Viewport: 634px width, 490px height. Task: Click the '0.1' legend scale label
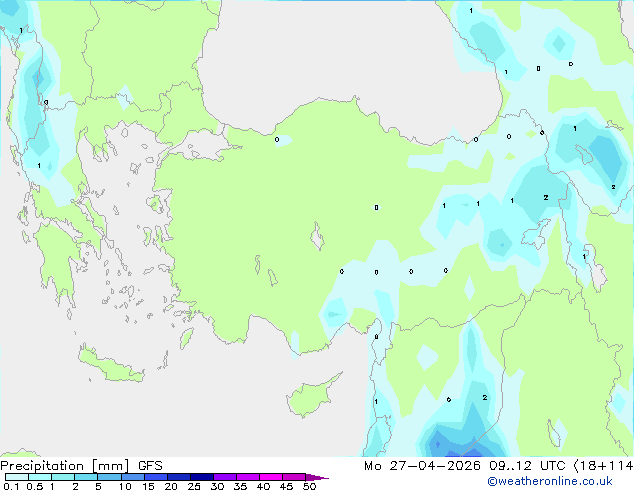pyautogui.click(x=11, y=486)
